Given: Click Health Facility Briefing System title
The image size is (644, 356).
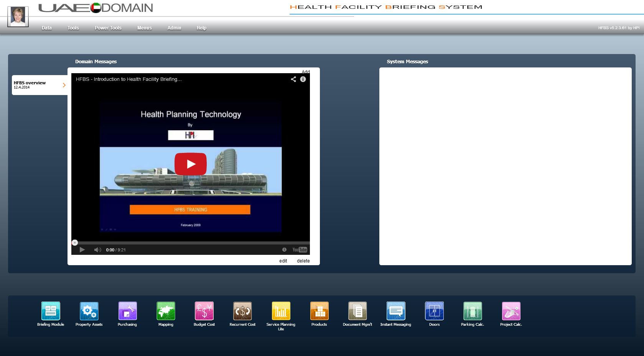Looking at the screenshot, I should coord(386,7).
